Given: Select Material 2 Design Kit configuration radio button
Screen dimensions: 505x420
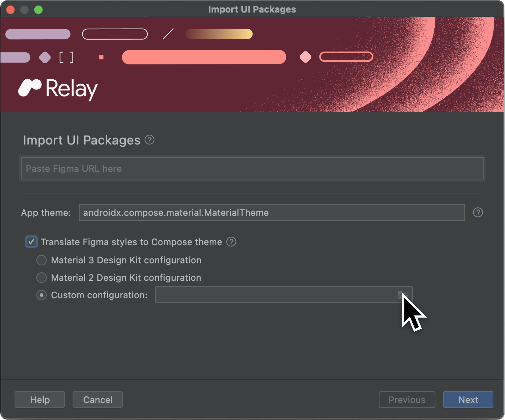Looking at the screenshot, I should click(41, 278).
